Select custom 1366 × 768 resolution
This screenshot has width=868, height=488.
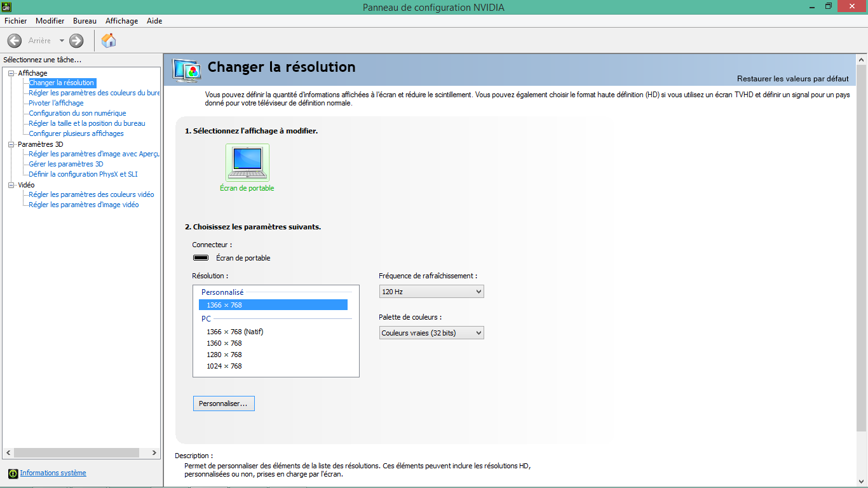pyautogui.click(x=273, y=305)
